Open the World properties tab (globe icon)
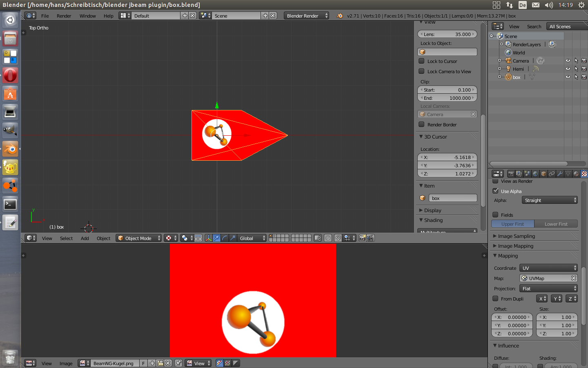The image size is (588, 368). [535, 174]
